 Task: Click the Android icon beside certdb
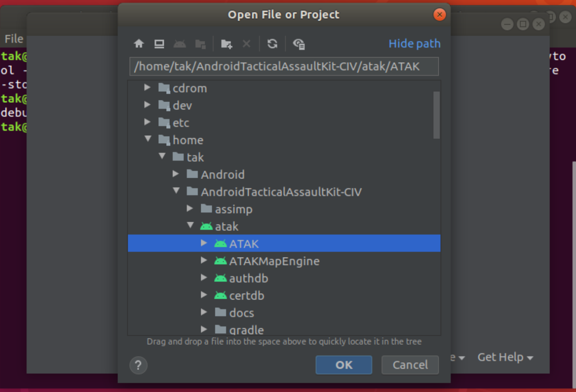coord(221,295)
